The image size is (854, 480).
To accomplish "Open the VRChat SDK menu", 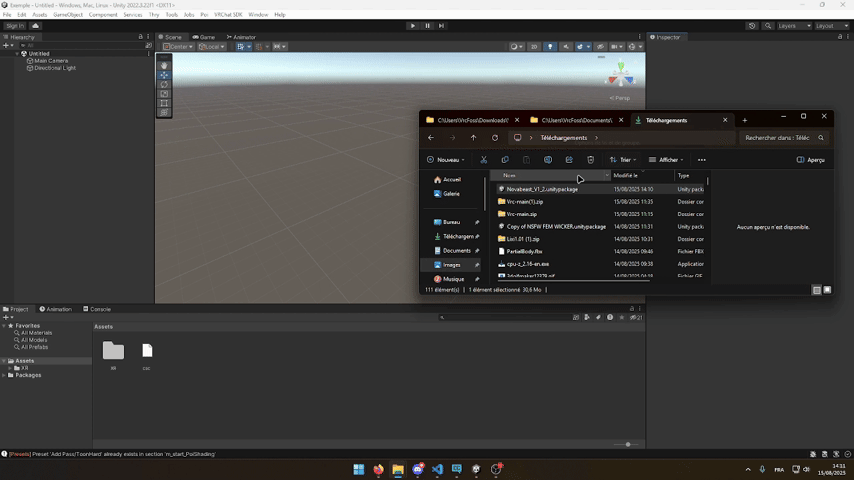I will click(228, 15).
